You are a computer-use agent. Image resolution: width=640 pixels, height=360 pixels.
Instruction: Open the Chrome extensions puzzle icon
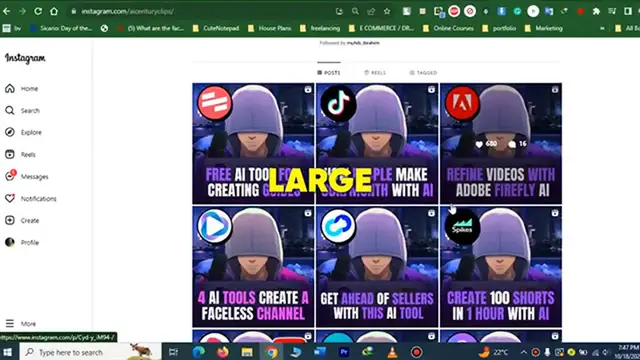(x=596, y=11)
